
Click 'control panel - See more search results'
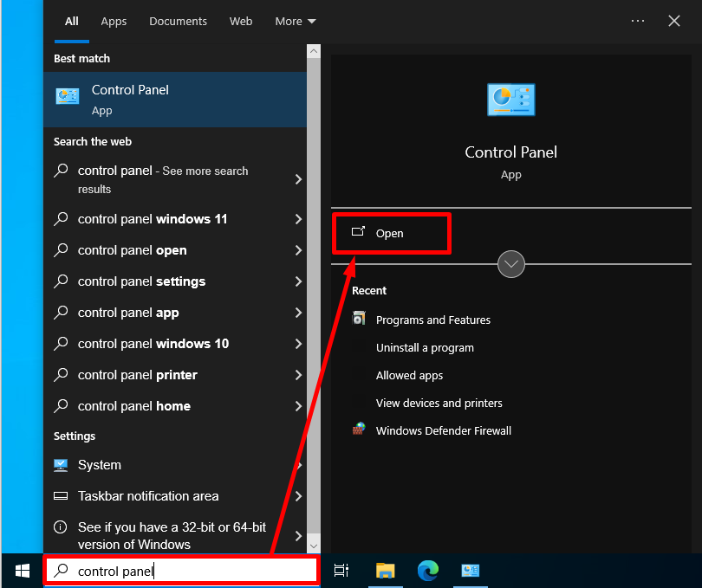click(x=175, y=179)
